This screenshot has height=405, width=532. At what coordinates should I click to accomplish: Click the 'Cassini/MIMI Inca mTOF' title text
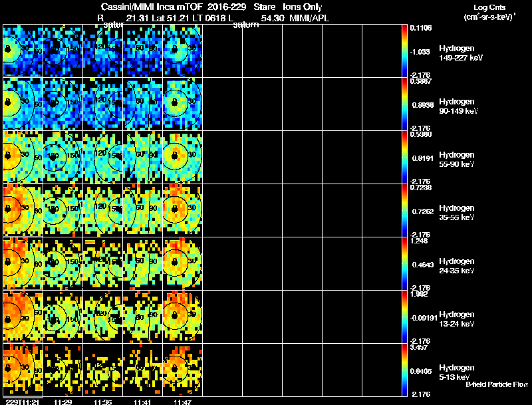point(152,7)
